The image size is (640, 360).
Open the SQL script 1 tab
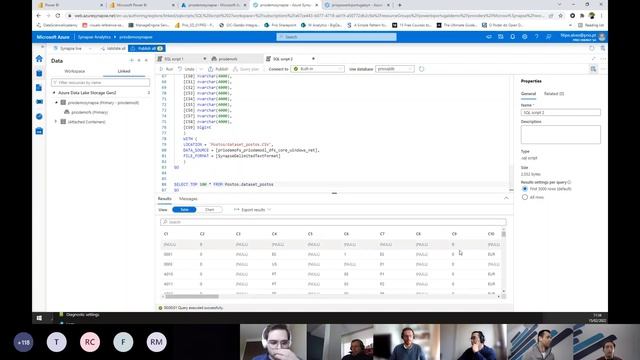(174, 59)
